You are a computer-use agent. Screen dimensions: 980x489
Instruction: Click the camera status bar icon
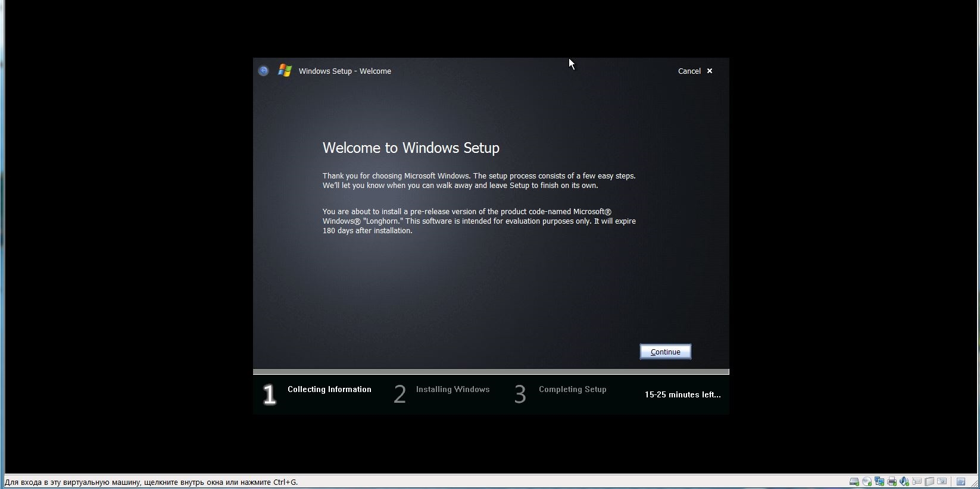point(942,481)
